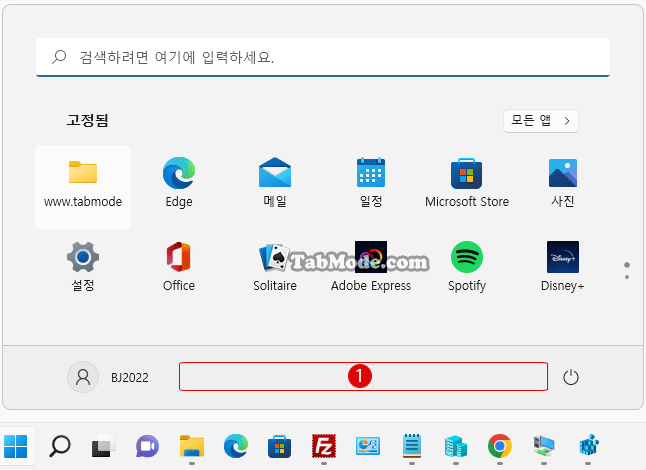
Task: Open Control Panel icon on taskbar
Action: click(x=367, y=447)
